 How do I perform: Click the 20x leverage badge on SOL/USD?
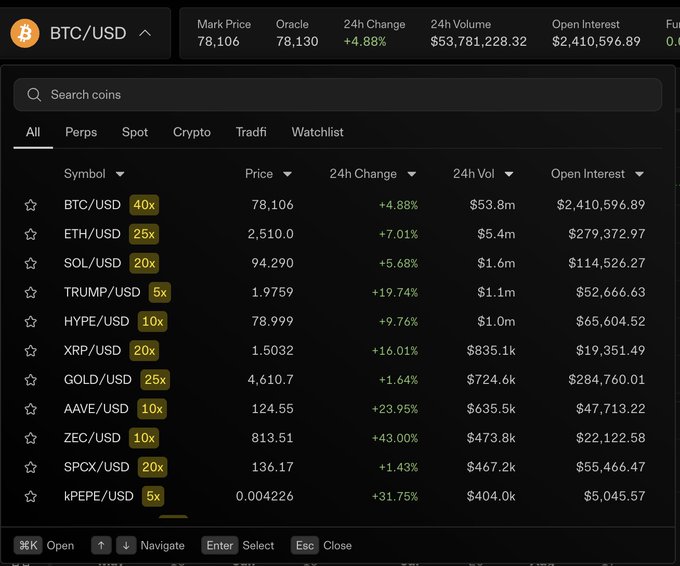[x=144, y=263]
